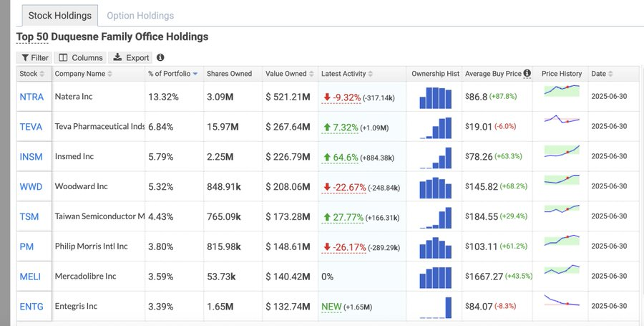Click the Price History column header
Viewport: 644px width, 326px height.
(x=562, y=74)
